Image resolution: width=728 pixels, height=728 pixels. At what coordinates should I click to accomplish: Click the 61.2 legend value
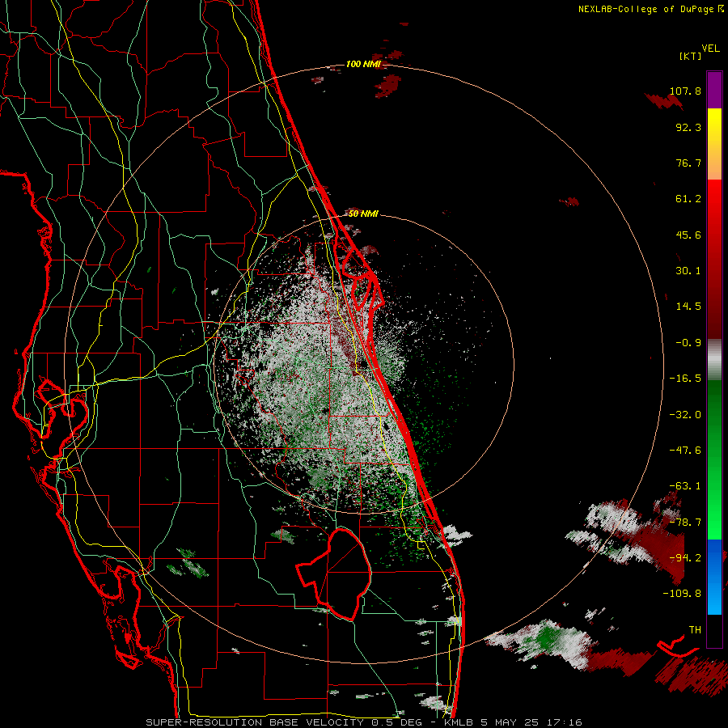point(688,199)
